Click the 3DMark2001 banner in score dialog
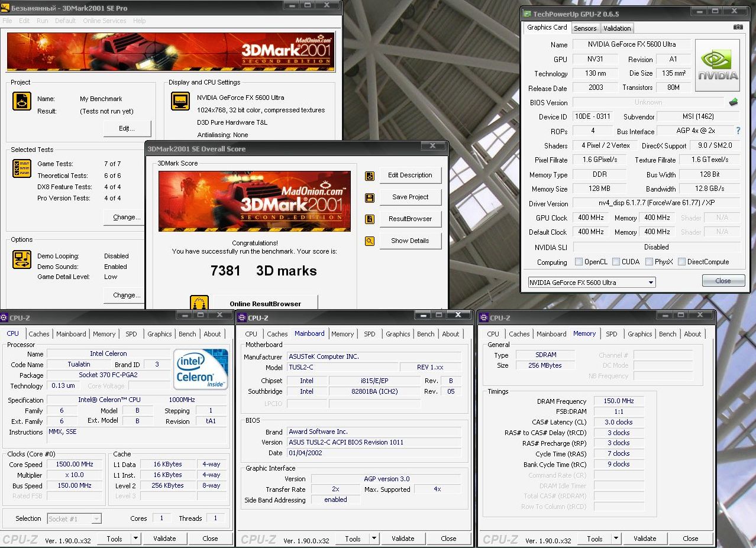Image resolution: width=756 pixels, height=548 pixels. [x=254, y=201]
